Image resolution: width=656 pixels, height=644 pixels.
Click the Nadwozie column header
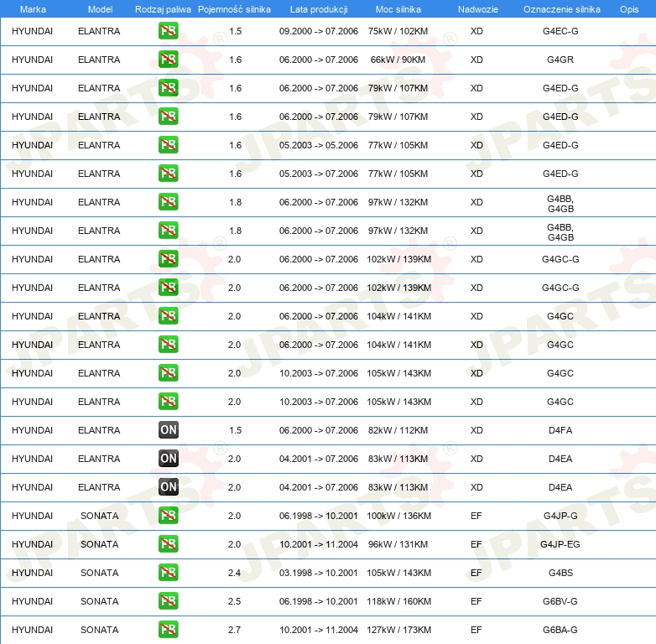478,9
